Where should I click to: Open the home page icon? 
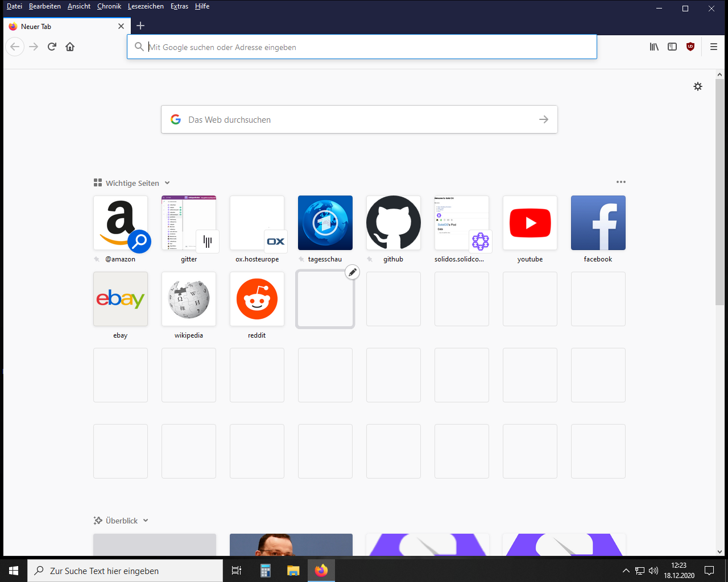[x=70, y=47]
